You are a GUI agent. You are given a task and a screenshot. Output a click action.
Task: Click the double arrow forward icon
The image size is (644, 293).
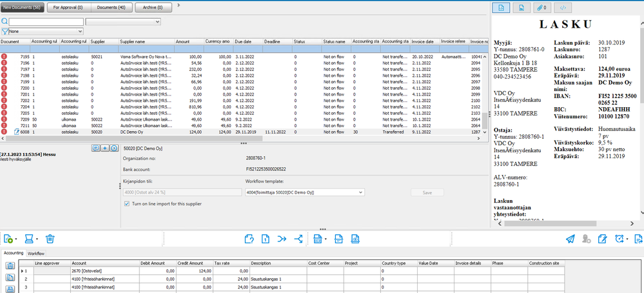(x=282, y=239)
